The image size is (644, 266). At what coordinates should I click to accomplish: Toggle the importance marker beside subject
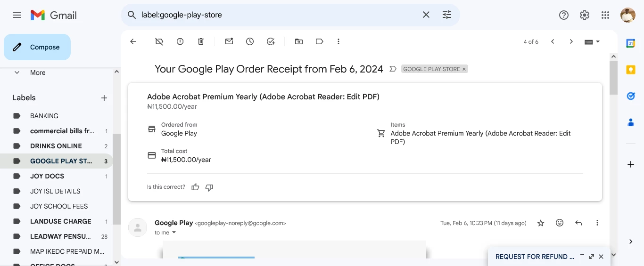tap(393, 69)
